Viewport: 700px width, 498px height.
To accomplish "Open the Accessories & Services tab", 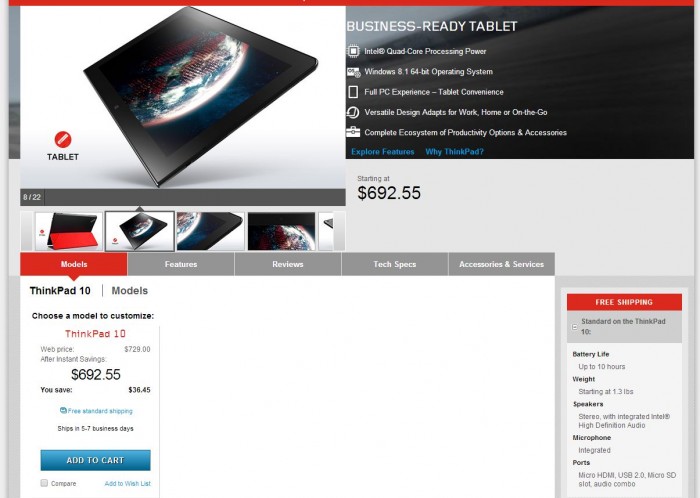I will click(x=502, y=264).
